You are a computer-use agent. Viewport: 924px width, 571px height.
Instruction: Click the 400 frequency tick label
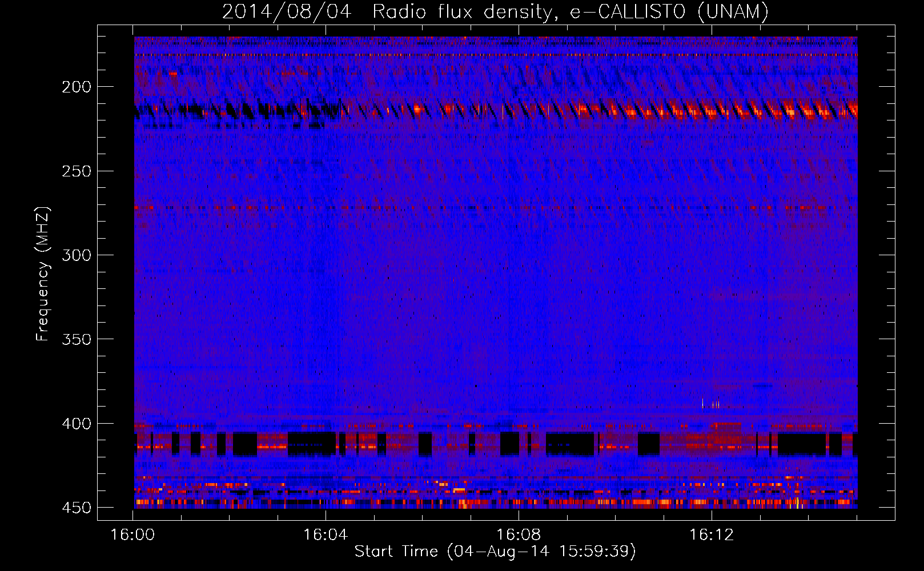(x=77, y=424)
